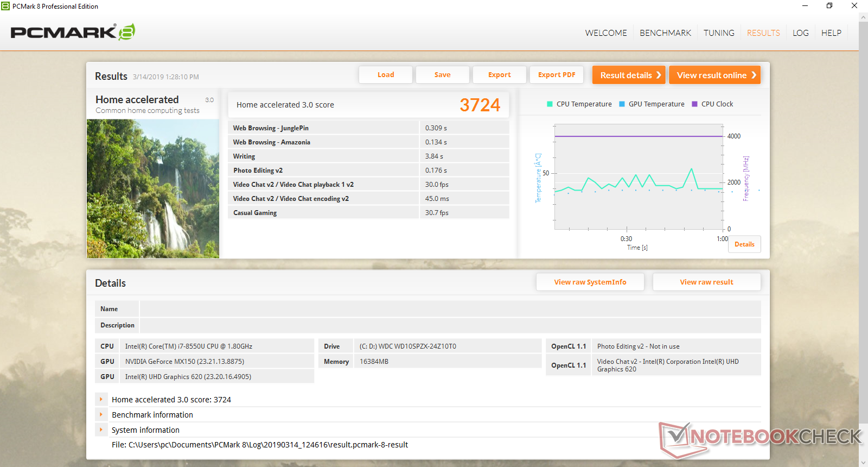Switch to the BENCHMARK tab

[665, 33]
